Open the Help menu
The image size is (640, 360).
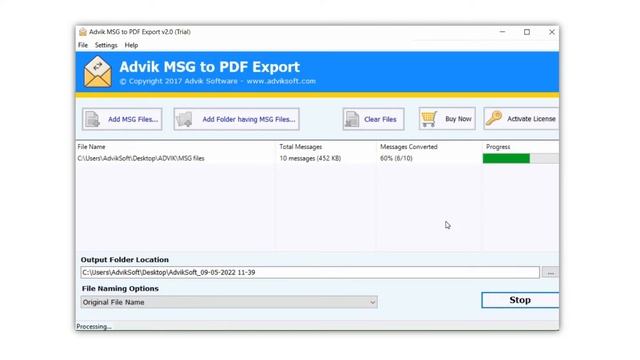pos(131,45)
